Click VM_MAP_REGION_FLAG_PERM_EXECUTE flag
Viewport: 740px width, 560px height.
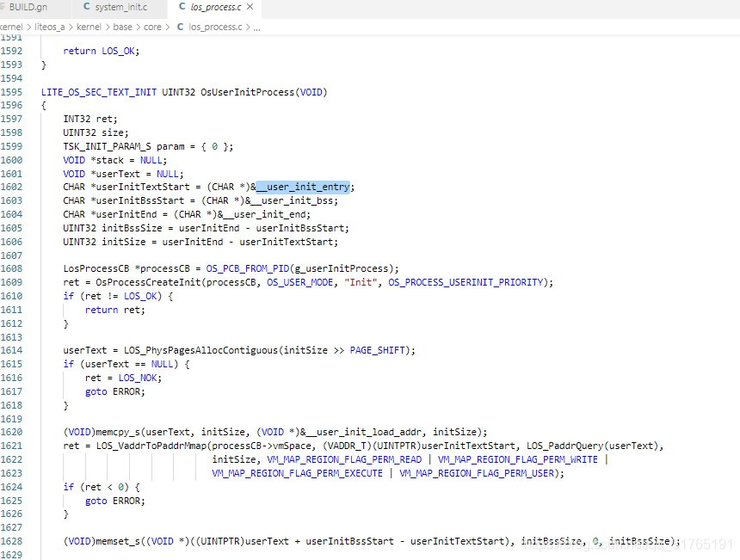pos(298,473)
